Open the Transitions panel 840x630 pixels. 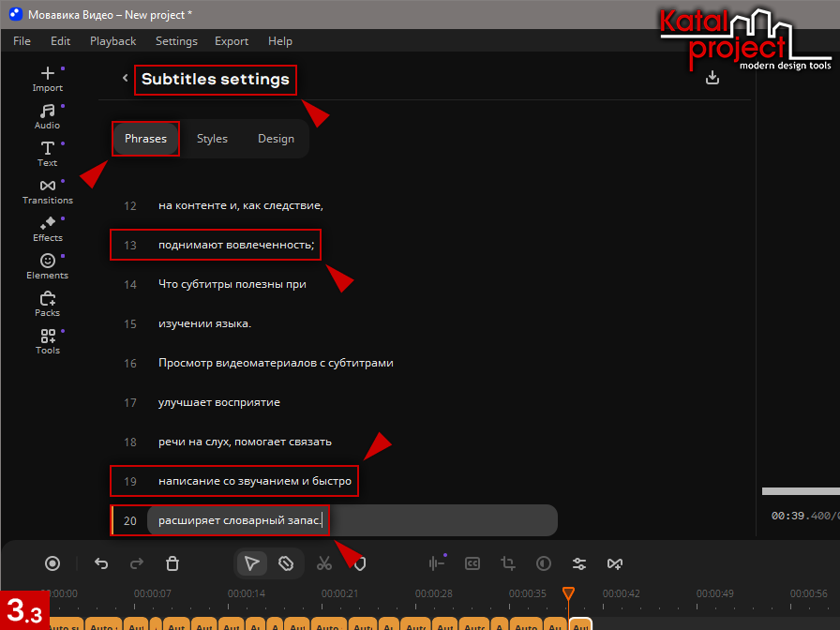[x=48, y=191]
